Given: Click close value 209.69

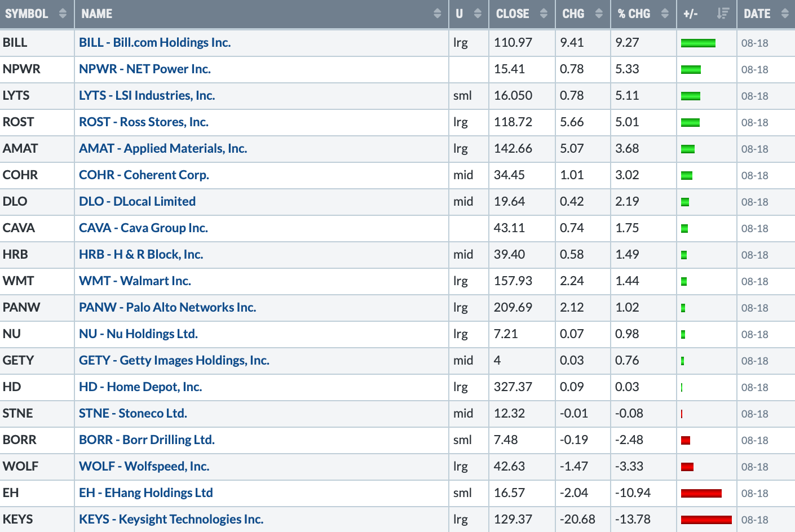Looking at the screenshot, I should coord(513,307).
